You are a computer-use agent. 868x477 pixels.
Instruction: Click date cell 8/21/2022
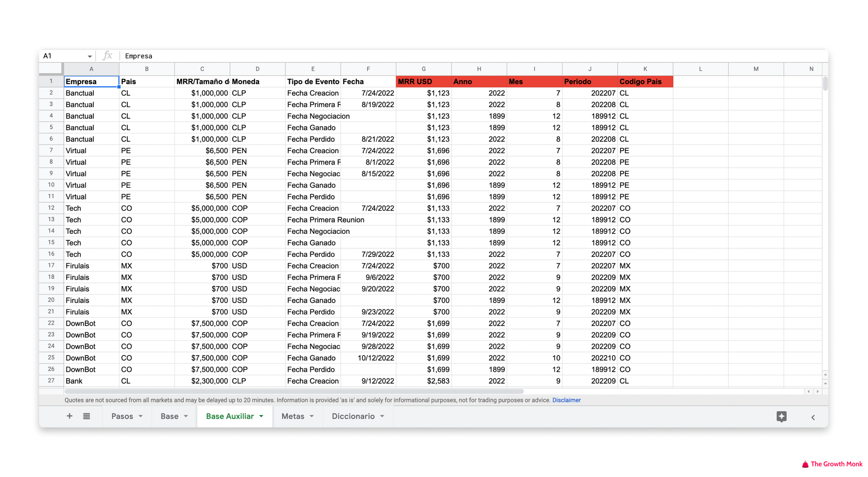[368, 139]
